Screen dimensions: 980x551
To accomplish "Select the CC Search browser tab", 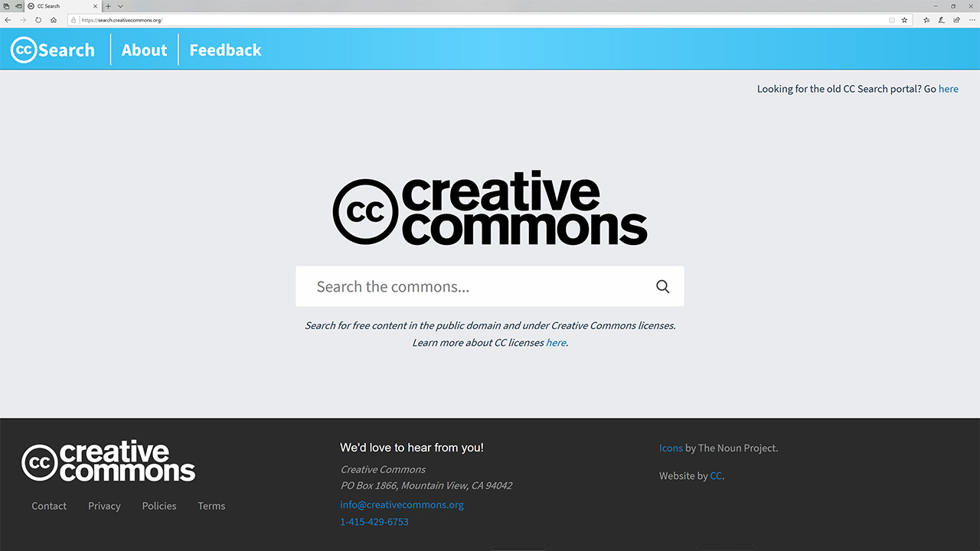I will tap(63, 6).
